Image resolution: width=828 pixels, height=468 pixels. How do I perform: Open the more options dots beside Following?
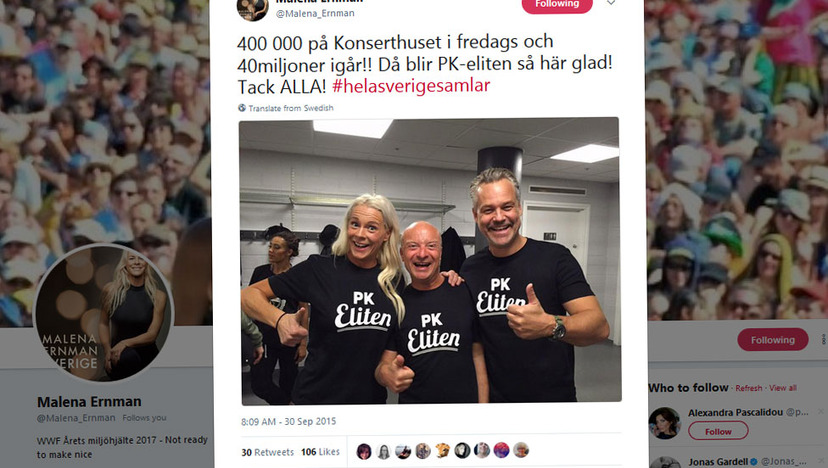click(x=824, y=340)
